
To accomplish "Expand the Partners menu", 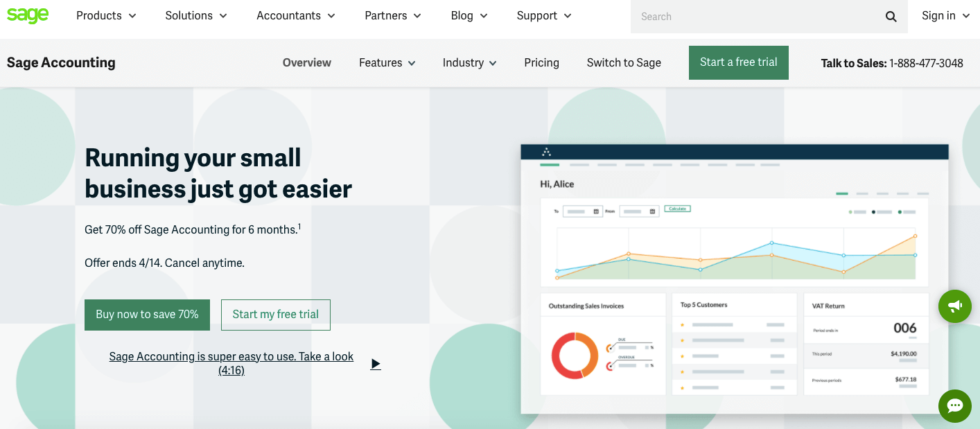I will (393, 15).
